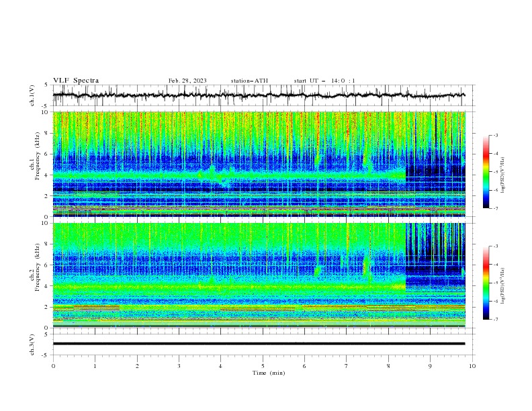
Task: Click the time axis tick label "10"
Action: click(x=472, y=366)
